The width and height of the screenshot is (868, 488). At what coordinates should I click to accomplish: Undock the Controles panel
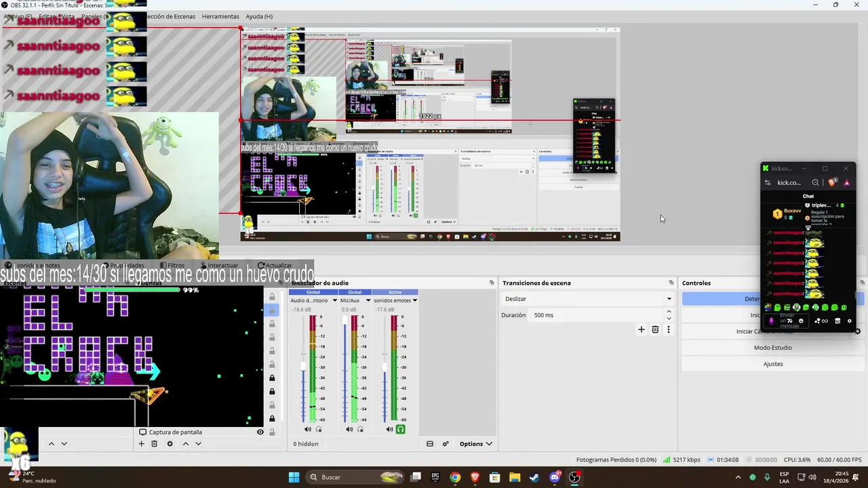[862, 283]
